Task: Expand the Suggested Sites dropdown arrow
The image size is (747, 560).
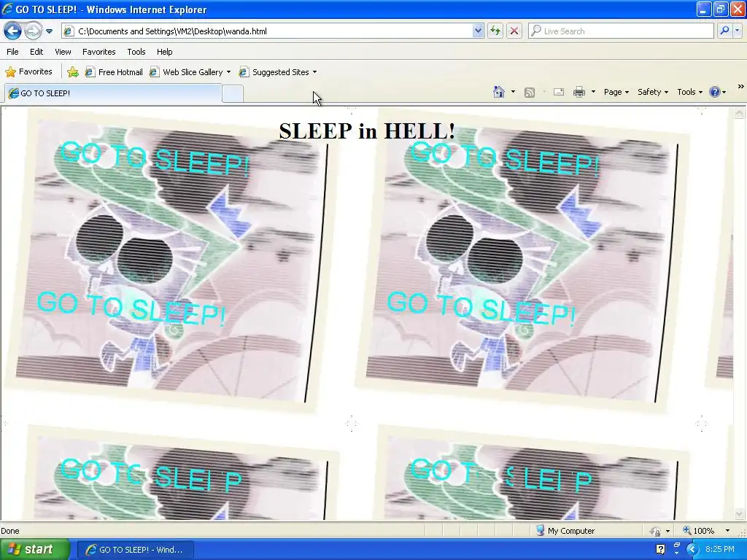Action: click(x=314, y=72)
